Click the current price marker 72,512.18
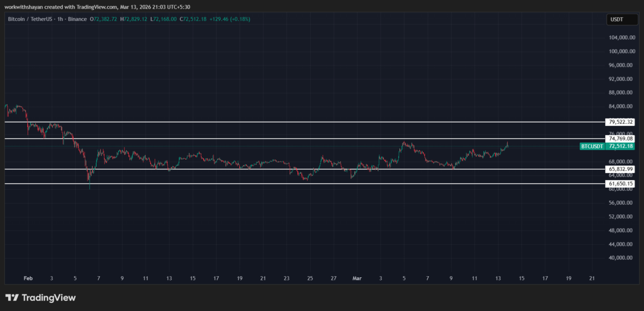 pos(620,146)
